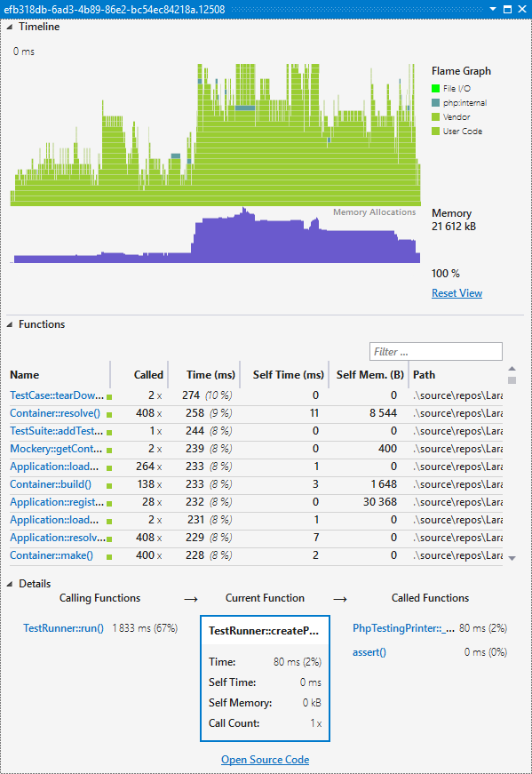Click the functions list scrollbar thumb
532x774 pixels.
click(512, 380)
